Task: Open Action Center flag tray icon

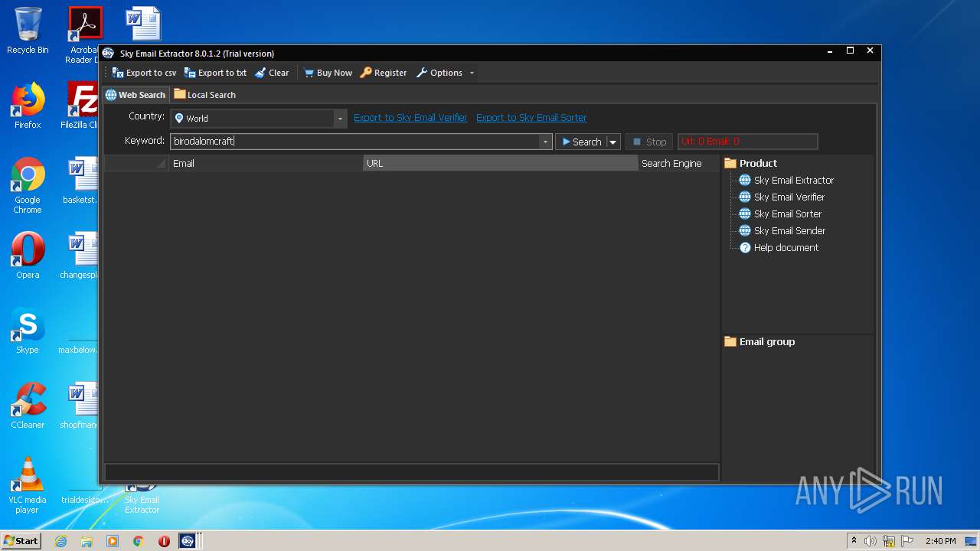Action: (906, 541)
